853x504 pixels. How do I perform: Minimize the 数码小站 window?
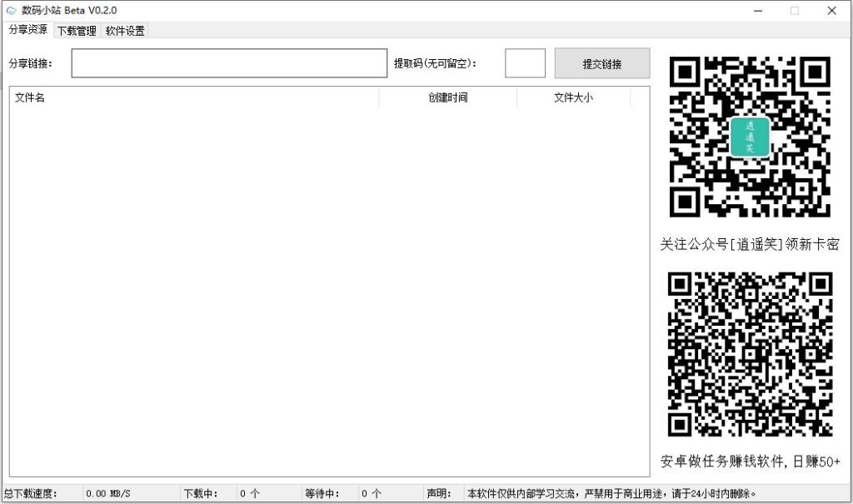tap(758, 10)
